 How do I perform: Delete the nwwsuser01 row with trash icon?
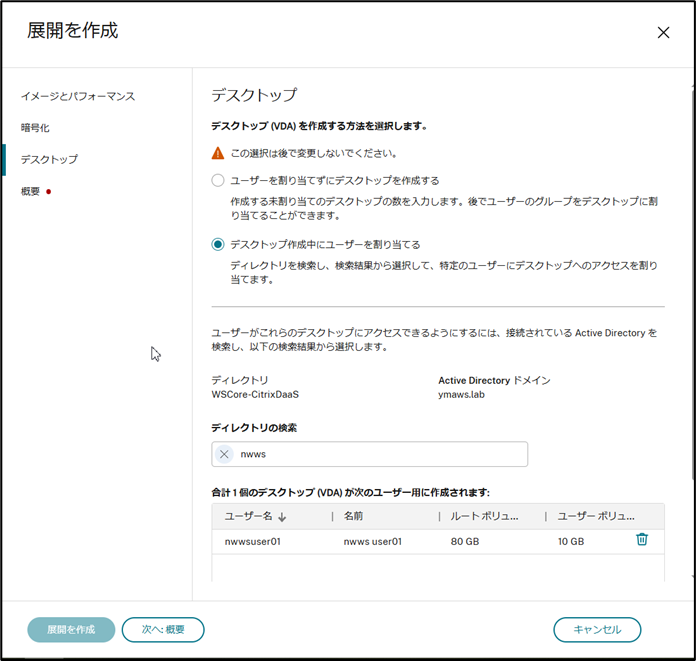[642, 539]
